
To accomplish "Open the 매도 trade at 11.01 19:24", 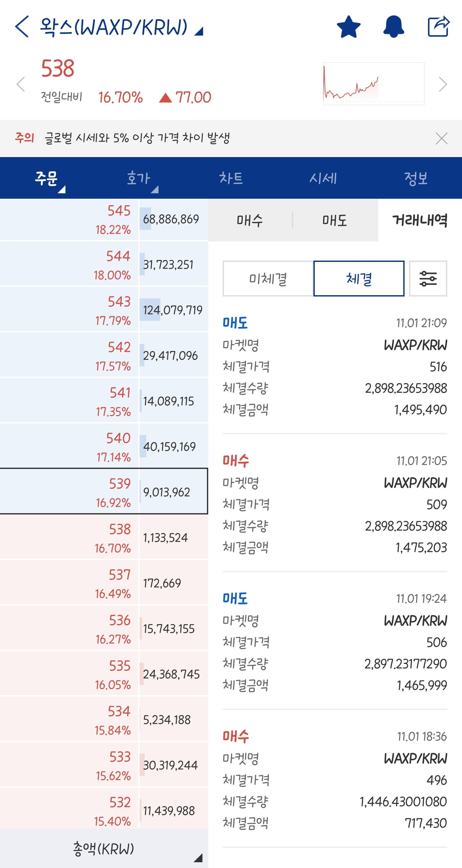I will (335, 642).
